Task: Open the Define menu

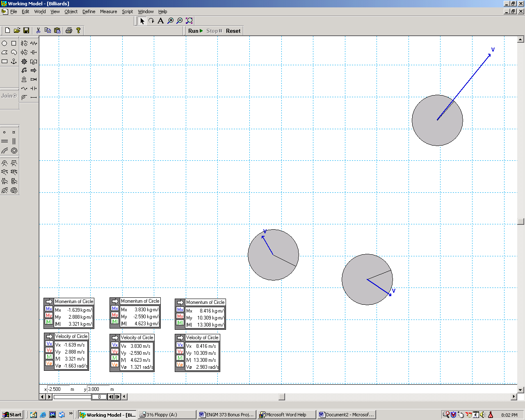Action: click(89, 11)
